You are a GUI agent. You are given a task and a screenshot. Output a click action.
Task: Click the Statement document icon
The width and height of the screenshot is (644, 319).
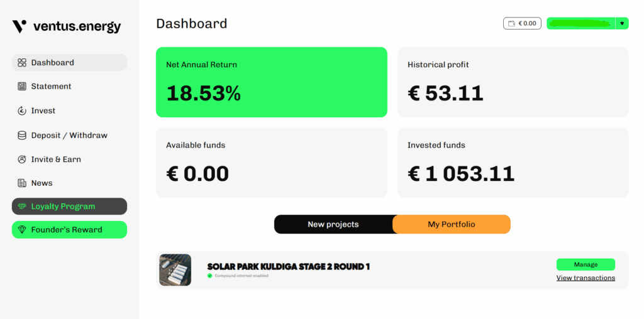22,86
